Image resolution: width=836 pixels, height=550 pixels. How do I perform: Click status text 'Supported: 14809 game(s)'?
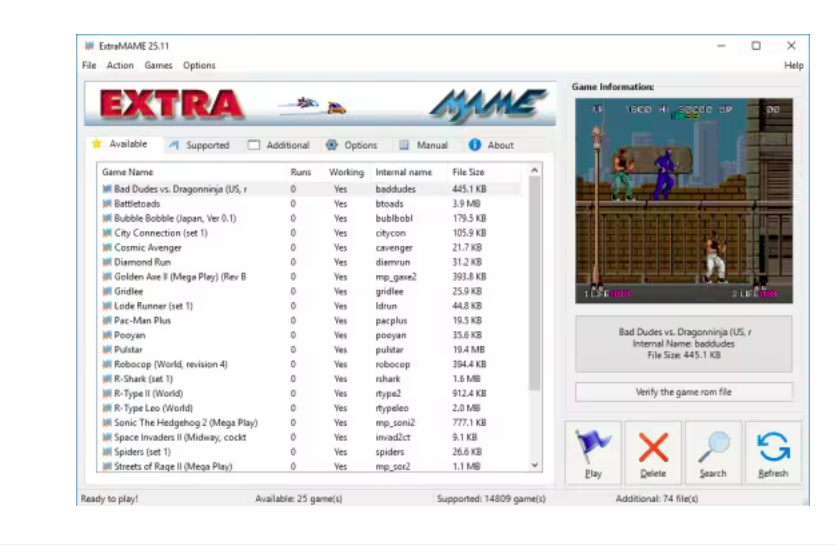491,499
